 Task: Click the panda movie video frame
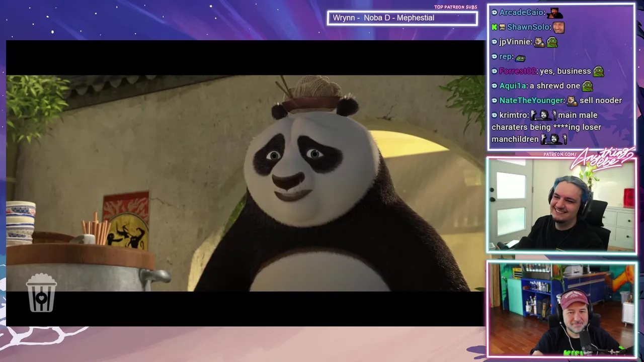(x=246, y=184)
